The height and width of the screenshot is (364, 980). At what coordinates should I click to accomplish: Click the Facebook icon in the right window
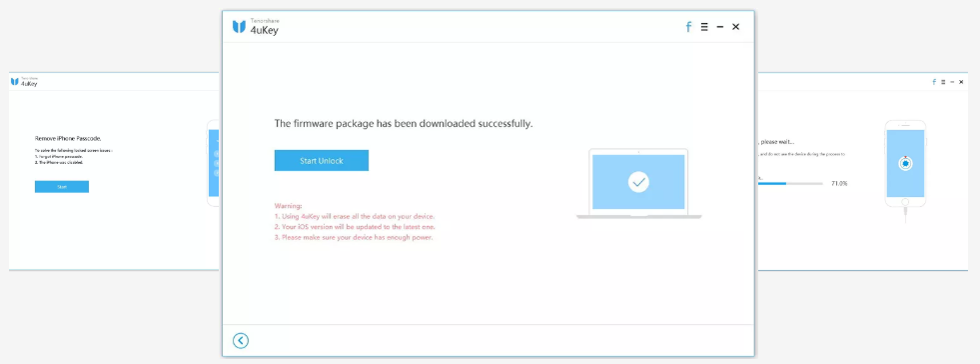[x=934, y=82]
